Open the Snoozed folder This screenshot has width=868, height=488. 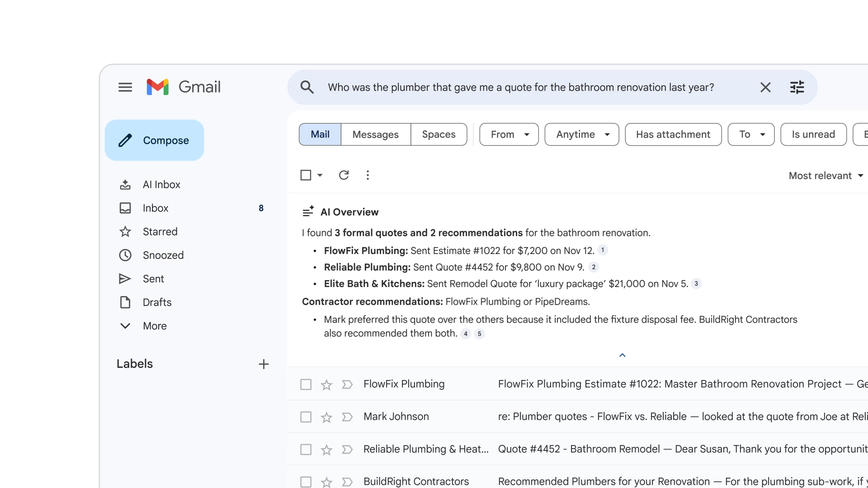coord(163,255)
